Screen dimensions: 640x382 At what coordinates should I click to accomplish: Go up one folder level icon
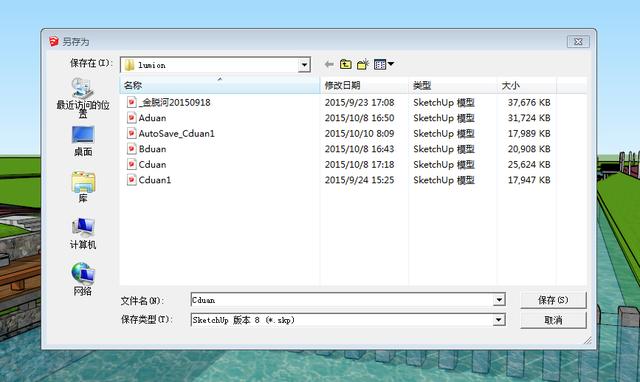[346, 64]
